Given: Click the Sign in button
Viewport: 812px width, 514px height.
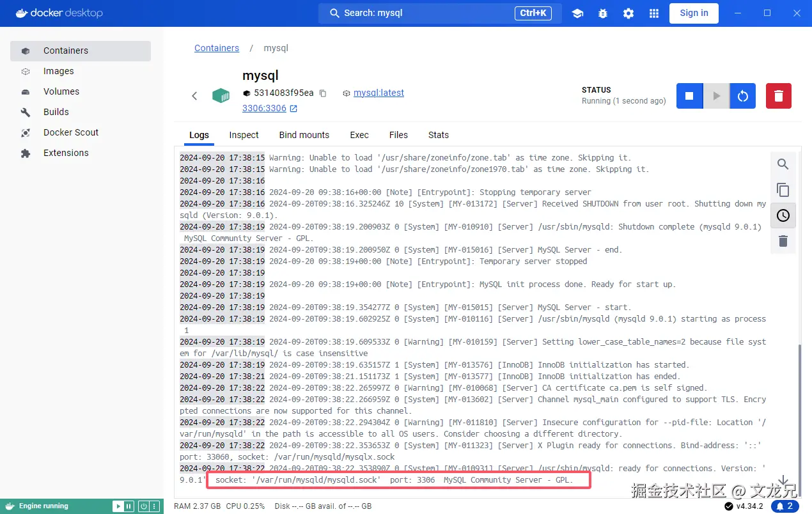Looking at the screenshot, I should [694, 13].
